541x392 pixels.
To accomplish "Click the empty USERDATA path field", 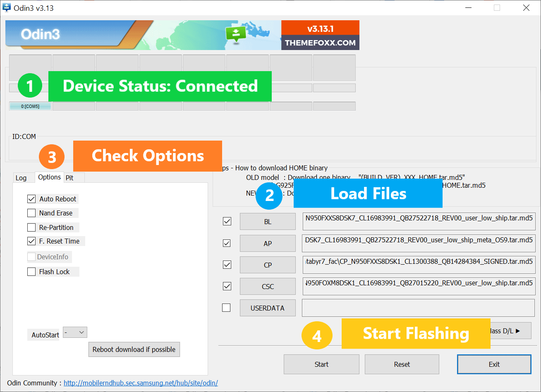I will tap(419, 308).
